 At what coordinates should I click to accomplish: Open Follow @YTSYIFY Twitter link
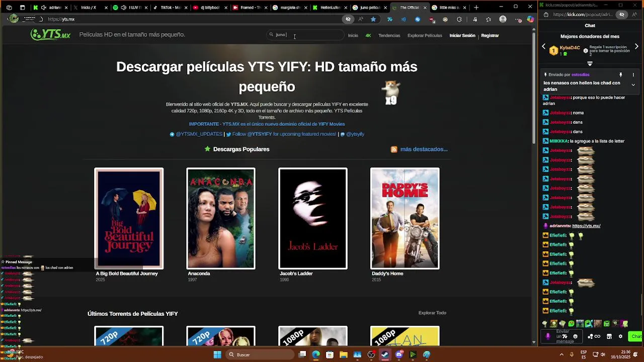click(x=281, y=134)
